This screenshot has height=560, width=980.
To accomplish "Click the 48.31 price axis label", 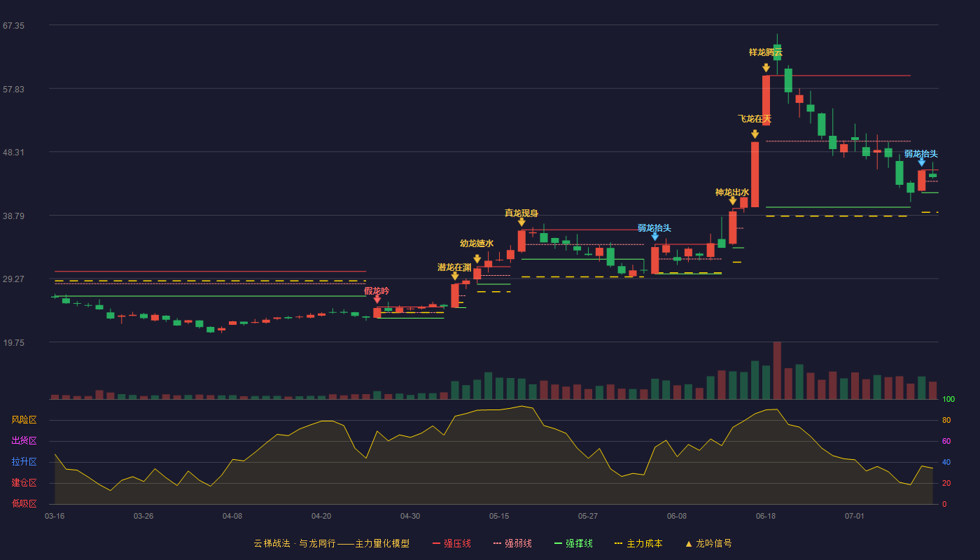I will 13,153.
